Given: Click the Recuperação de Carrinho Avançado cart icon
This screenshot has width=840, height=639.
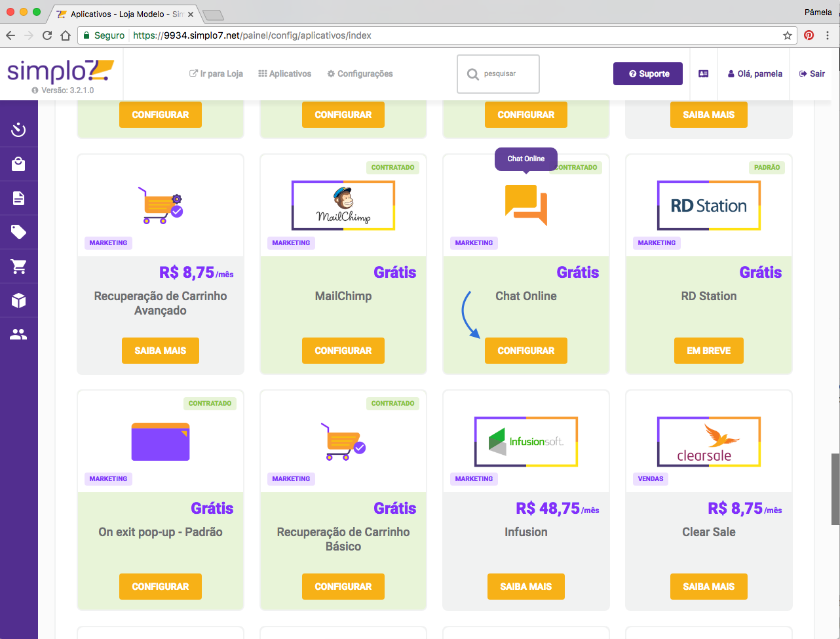Looking at the screenshot, I should [161, 205].
